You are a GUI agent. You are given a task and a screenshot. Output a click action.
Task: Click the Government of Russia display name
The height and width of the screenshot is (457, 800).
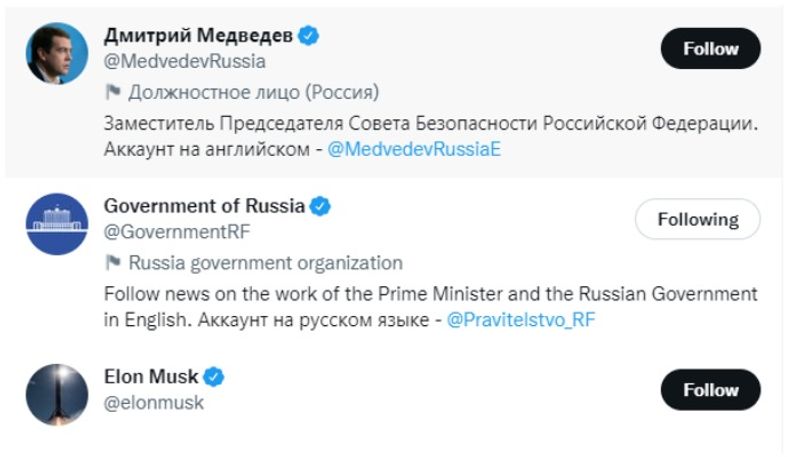[x=204, y=207]
